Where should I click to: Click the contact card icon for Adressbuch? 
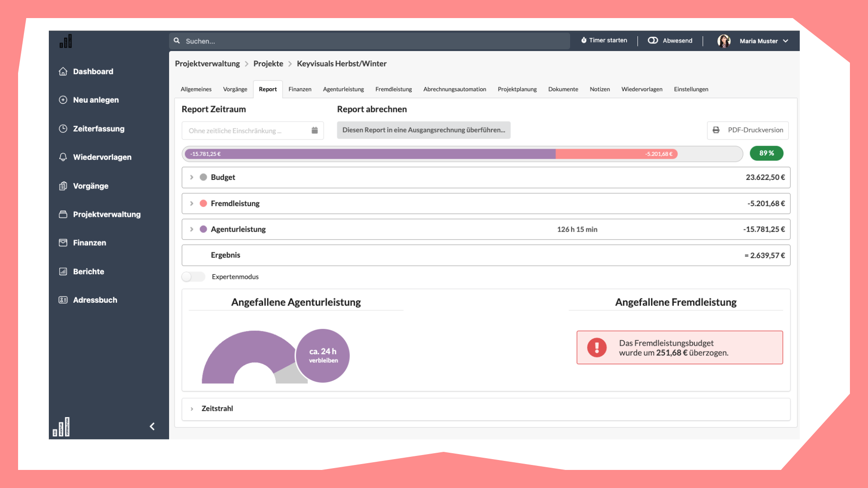click(63, 300)
